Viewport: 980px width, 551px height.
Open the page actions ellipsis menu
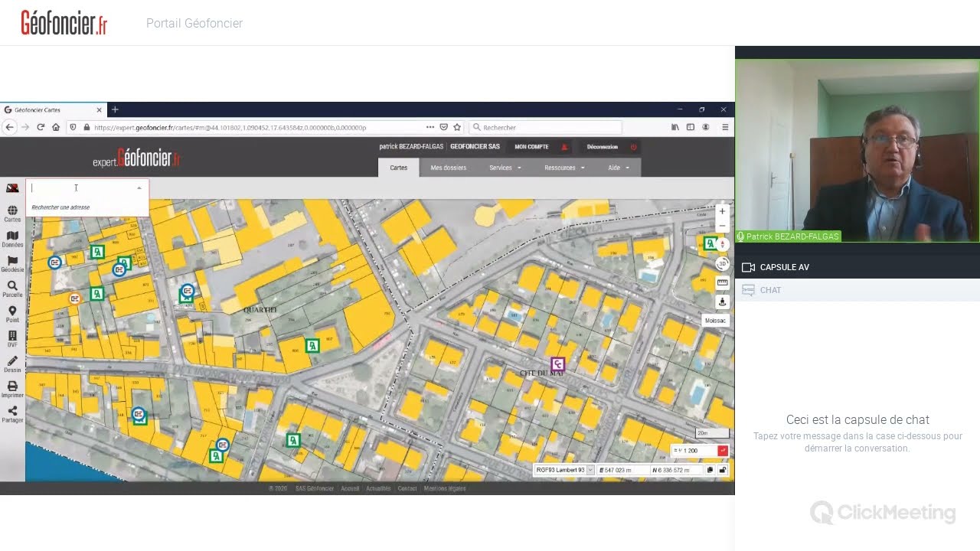pyautogui.click(x=430, y=127)
